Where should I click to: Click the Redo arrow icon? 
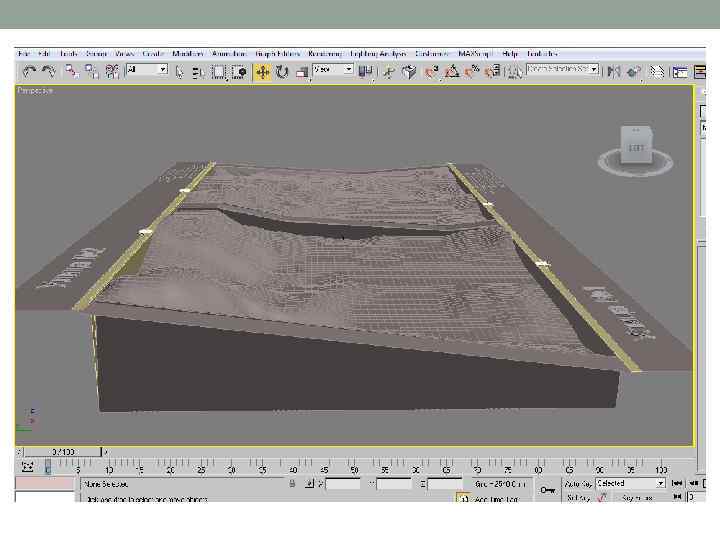pos(49,72)
